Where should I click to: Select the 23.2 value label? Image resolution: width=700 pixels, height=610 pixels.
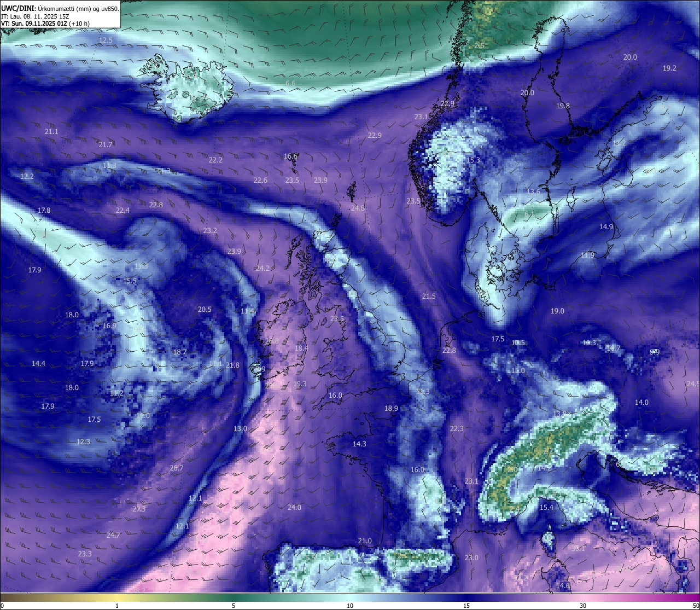coord(210,230)
